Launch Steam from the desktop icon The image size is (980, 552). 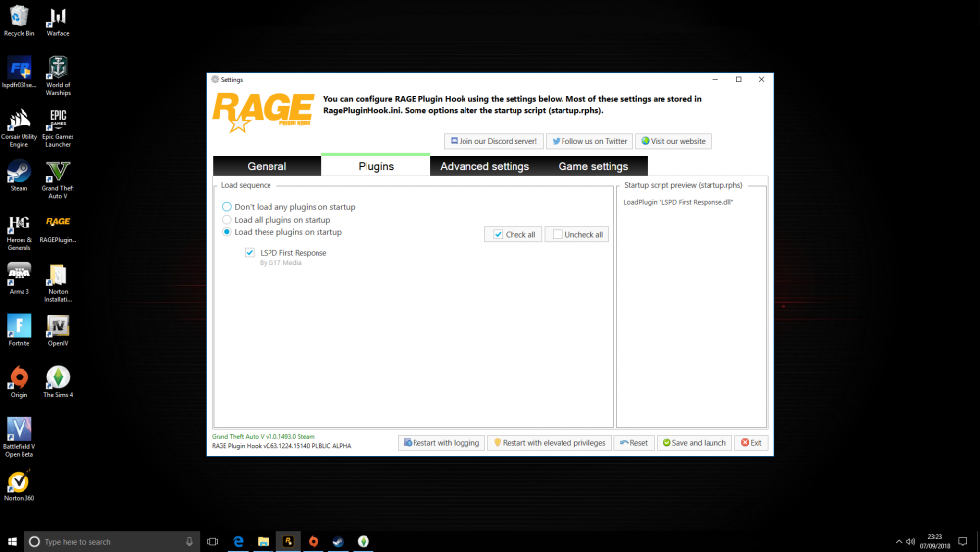(19, 176)
